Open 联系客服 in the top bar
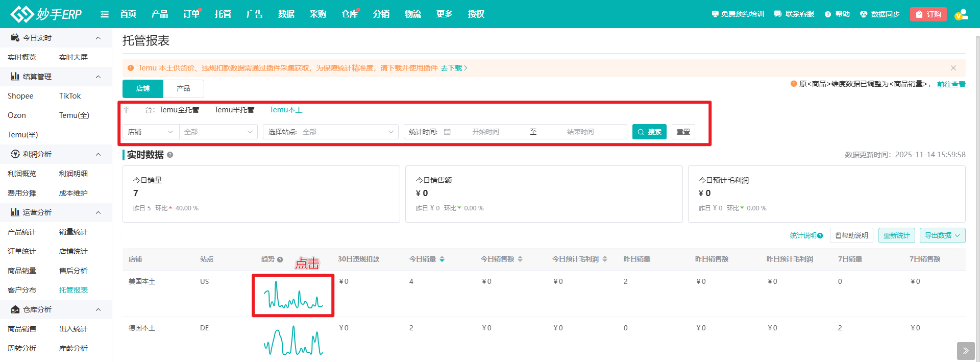The width and height of the screenshot is (980, 362). coord(794,14)
